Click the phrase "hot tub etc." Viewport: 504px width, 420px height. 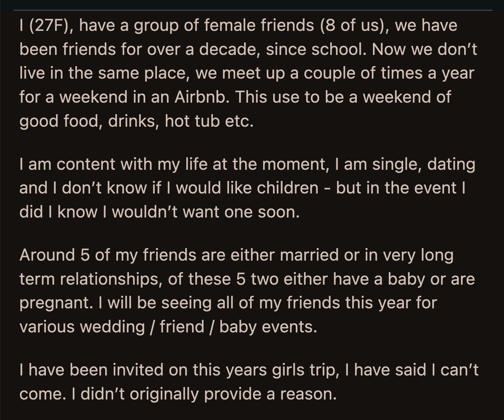(209, 121)
